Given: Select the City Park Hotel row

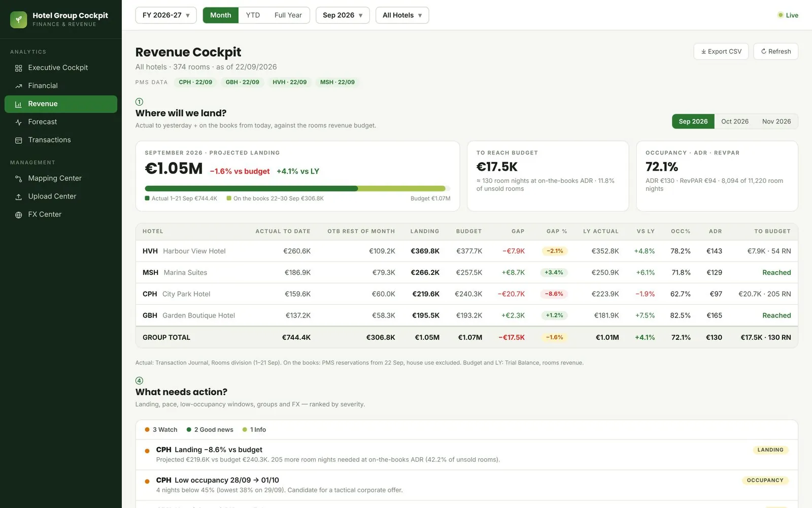Looking at the screenshot, I should pyautogui.click(x=466, y=294).
